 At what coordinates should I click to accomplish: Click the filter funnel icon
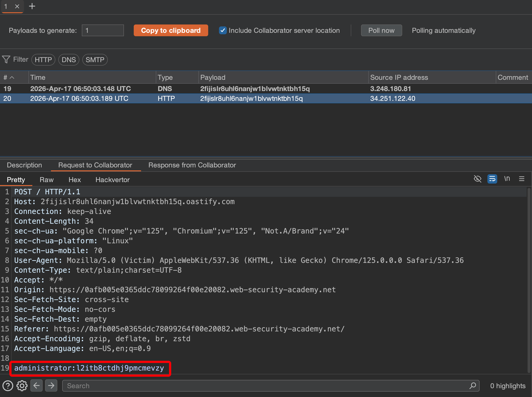[6, 59]
